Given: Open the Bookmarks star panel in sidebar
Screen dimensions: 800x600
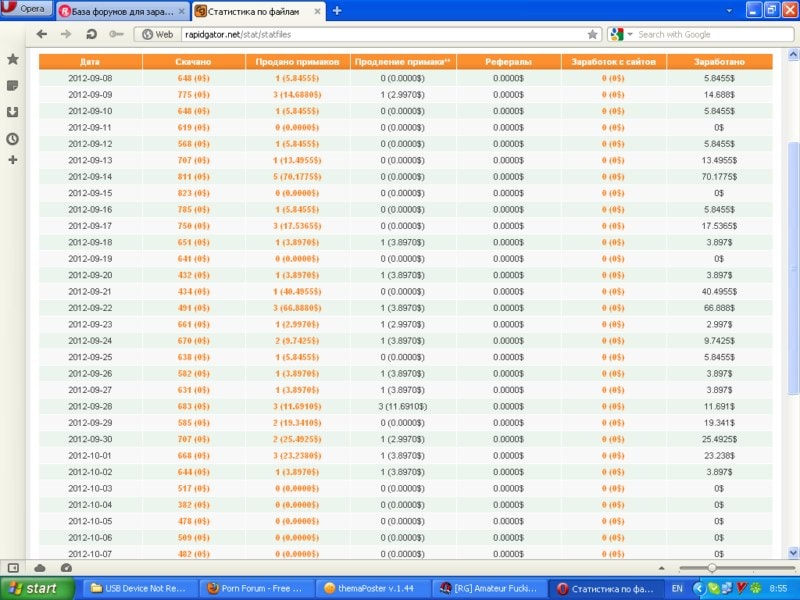Looking at the screenshot, I should pyautogui.click(x=13, y=60).
